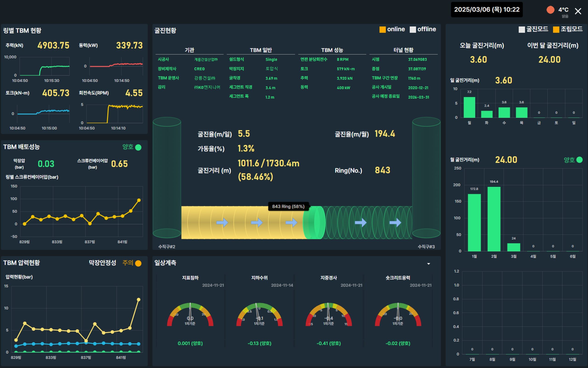Open the TBM 성능 column header
Screen dimensions: 588x368
[332, 50]
